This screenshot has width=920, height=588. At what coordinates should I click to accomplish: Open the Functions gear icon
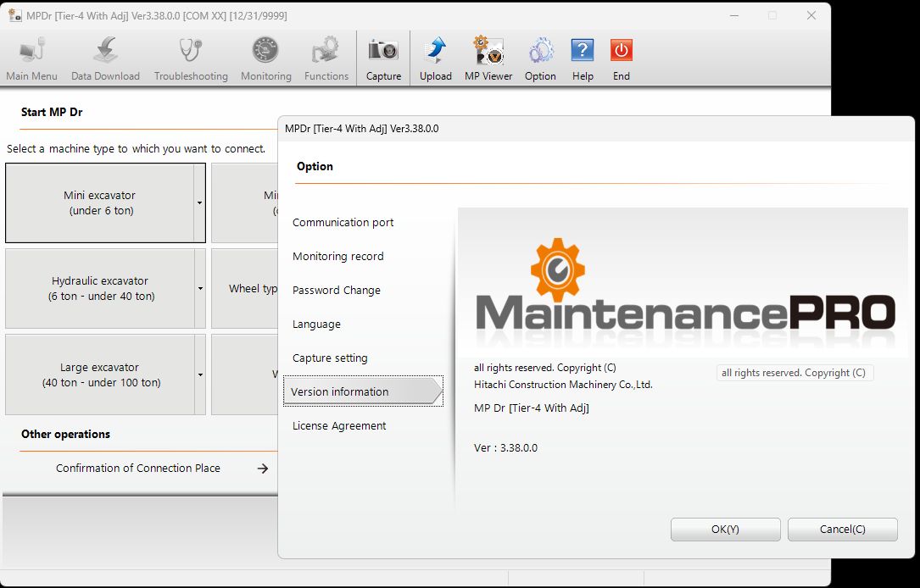tap(326, 58)
